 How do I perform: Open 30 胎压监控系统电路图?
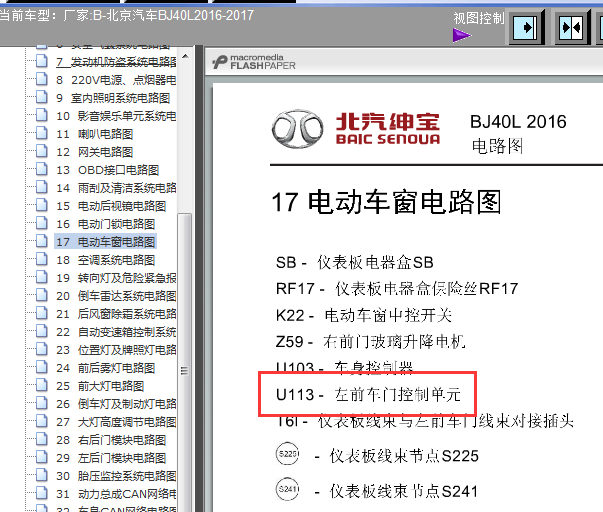[x=116, y=476]
